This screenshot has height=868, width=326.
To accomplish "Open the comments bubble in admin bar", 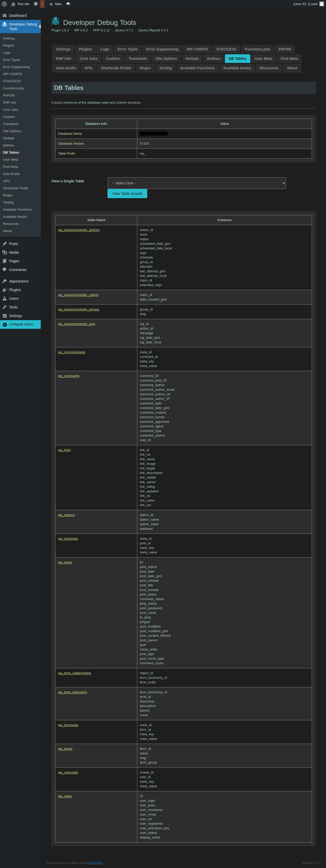I will (x=36, y=4).
